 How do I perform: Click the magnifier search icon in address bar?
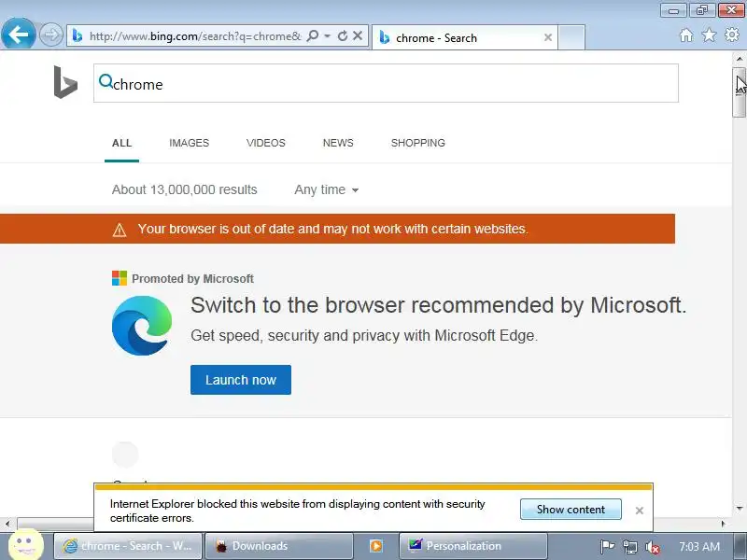(x=313, y=35)
